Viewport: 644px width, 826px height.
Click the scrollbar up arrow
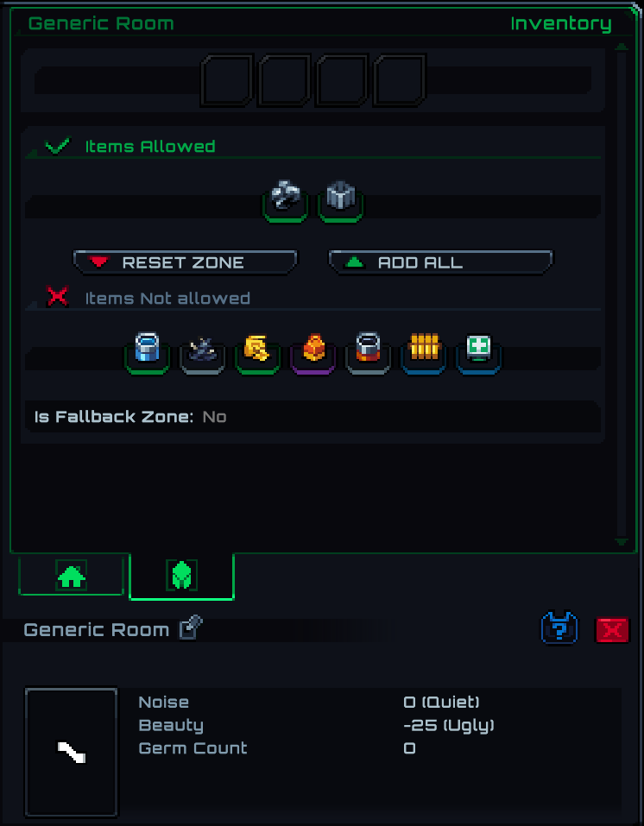[x=622, y=47]
